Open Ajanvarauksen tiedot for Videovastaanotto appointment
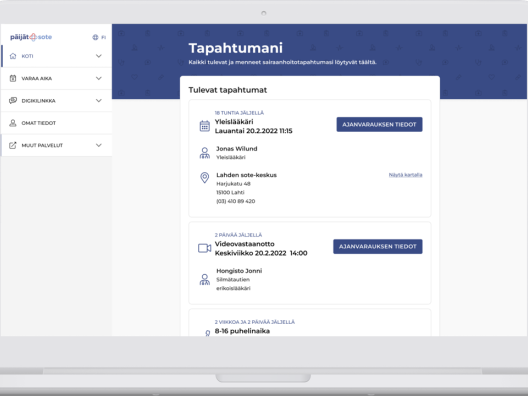Image resolution: width=528 pixels, height=396 pixels. 377,246
